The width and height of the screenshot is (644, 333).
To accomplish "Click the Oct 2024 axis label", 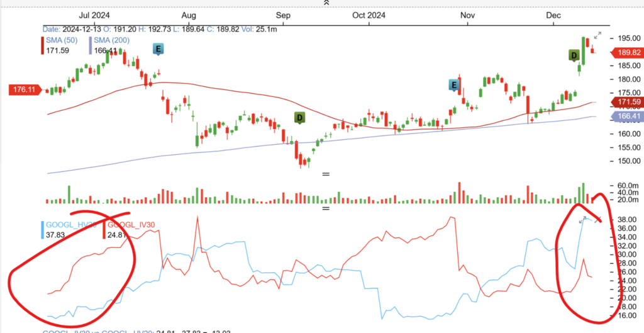I will coord(369,16).
